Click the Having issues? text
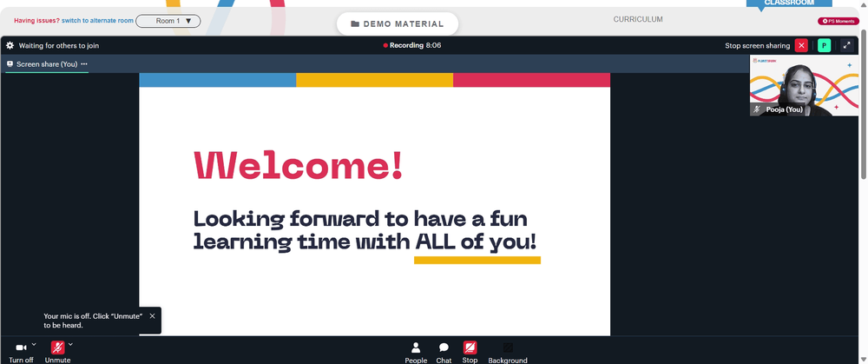The width and height of the screenshot is (868, 364). [x=36, y=21]
